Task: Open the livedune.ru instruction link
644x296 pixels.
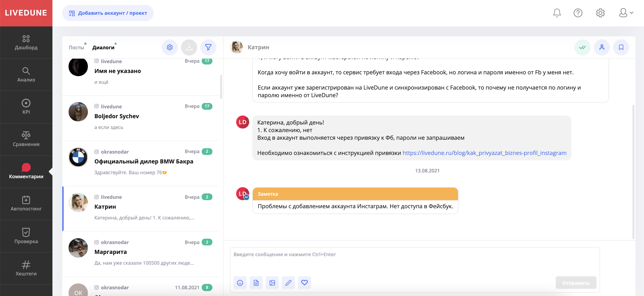Action: click(484, 153)
